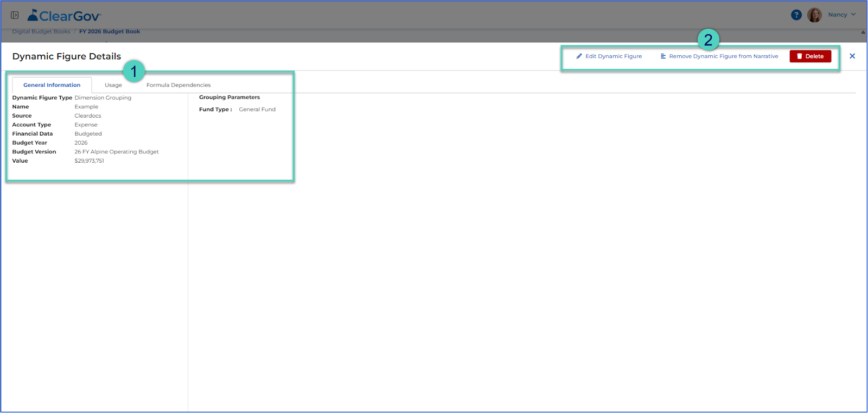Click the pencil icon for Edit Dynamic Figure
The width and height of the screenshot is (868, 413).
579,56
